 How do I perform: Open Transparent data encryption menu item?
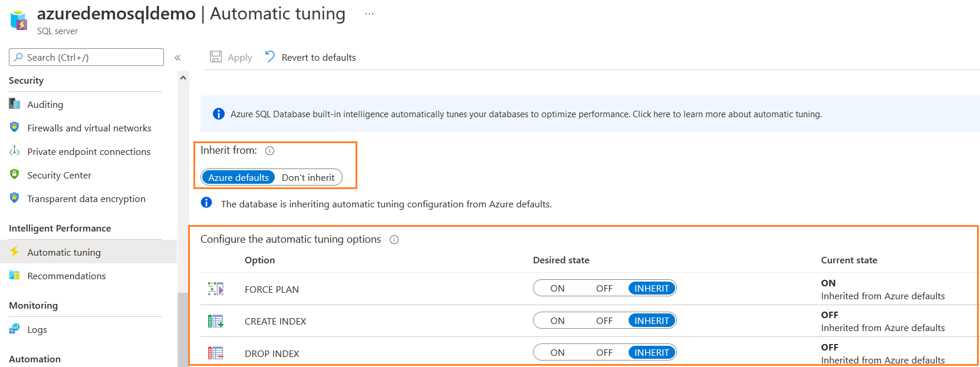click(x=86, y=199)
